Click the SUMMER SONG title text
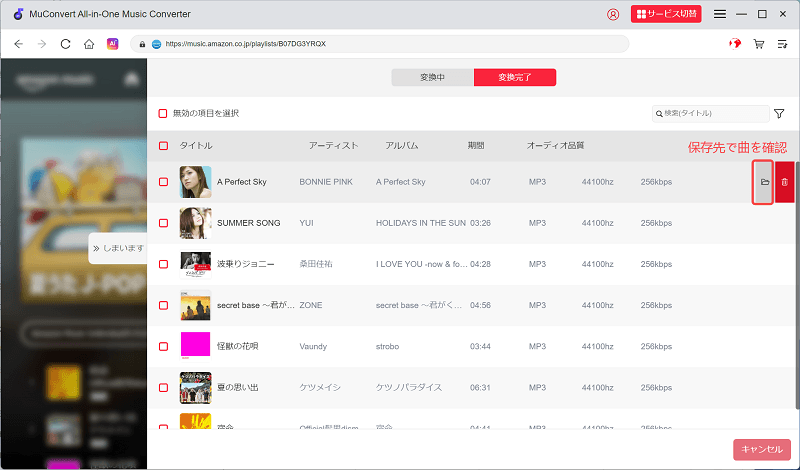This screenshot has width=800, height=470. [x=248, y=223]
